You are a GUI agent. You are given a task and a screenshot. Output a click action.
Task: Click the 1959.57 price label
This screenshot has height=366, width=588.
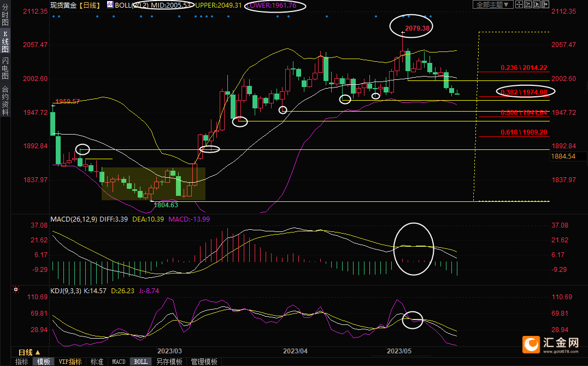click(x=68, y=101)
